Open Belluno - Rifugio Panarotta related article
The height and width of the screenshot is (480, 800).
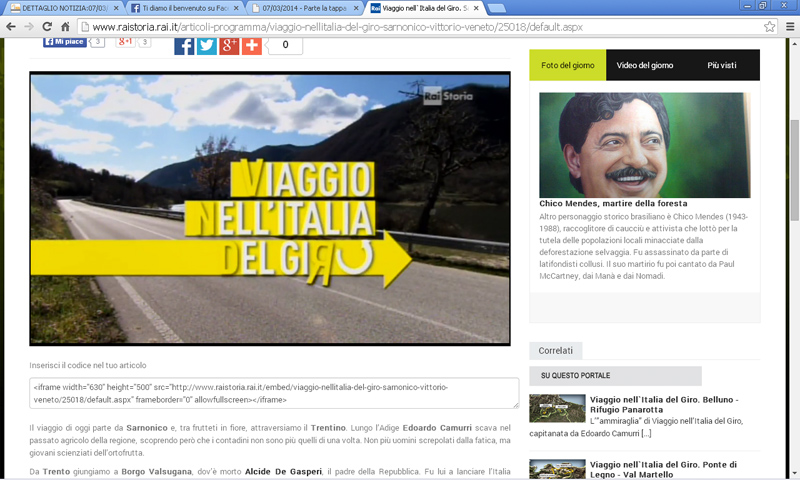664,405
